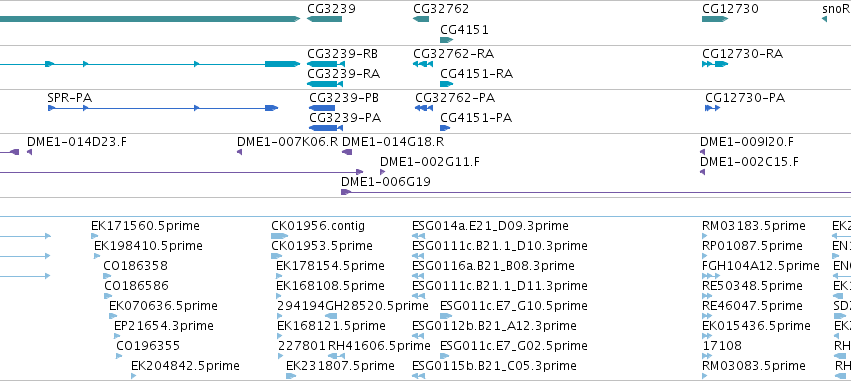851x381 pixels.
Task: Click the CG4151 gene glyph
Action: point(447,40)
